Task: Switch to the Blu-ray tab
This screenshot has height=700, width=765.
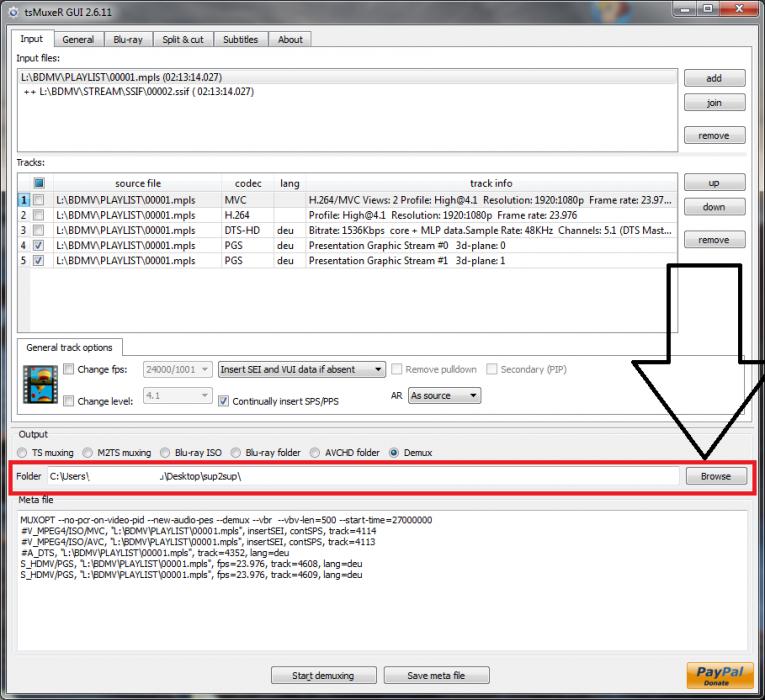Action: (128, 40)
